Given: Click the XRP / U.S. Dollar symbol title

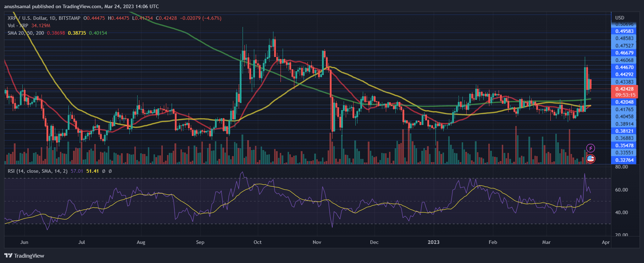Looking at the screenshot, I should [44, 18].
